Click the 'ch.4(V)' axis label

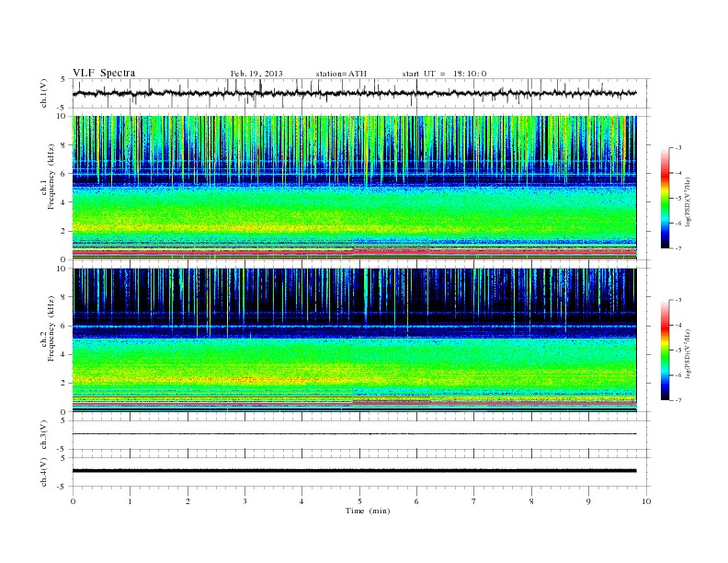(44, 472)
